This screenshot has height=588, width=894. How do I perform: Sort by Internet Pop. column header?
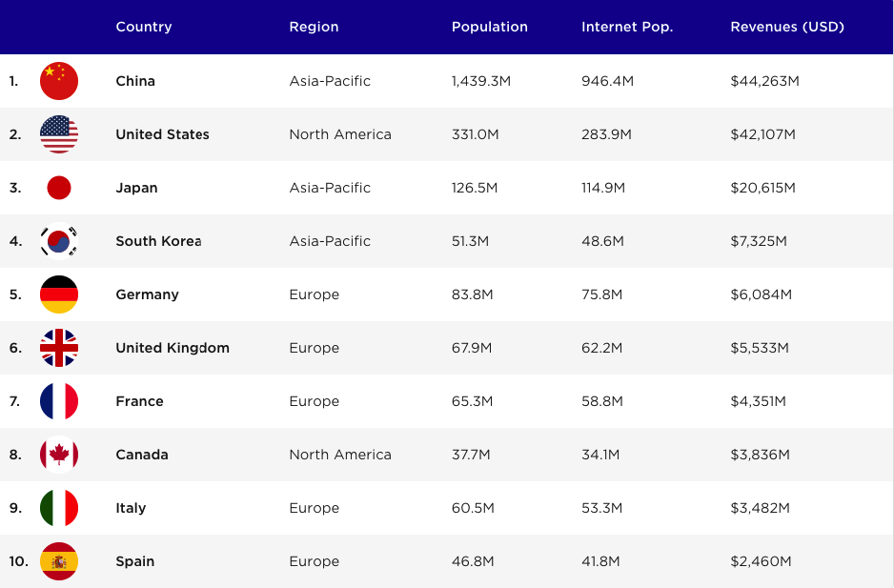pos(627,27)
